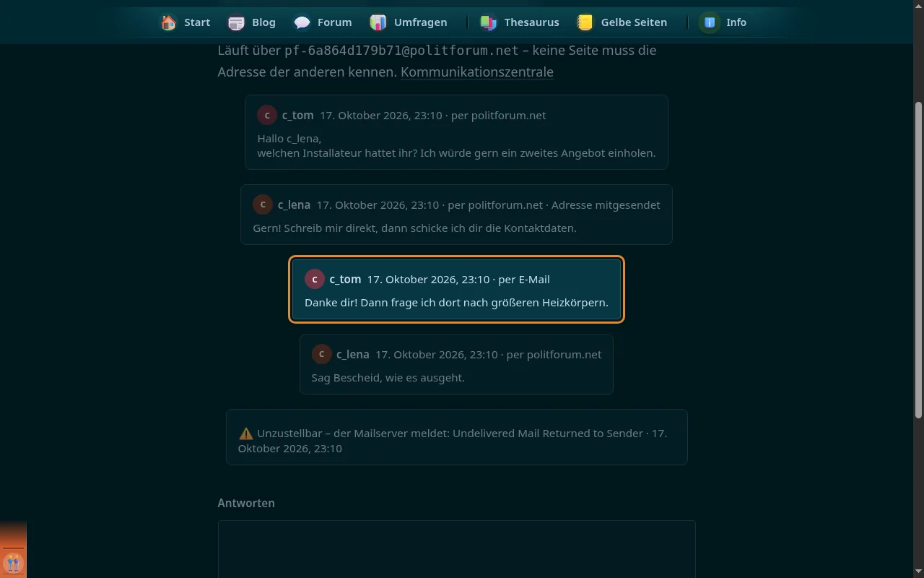Open the Info menu item
The height and width of the screenshot is (578, 924).
724,22
